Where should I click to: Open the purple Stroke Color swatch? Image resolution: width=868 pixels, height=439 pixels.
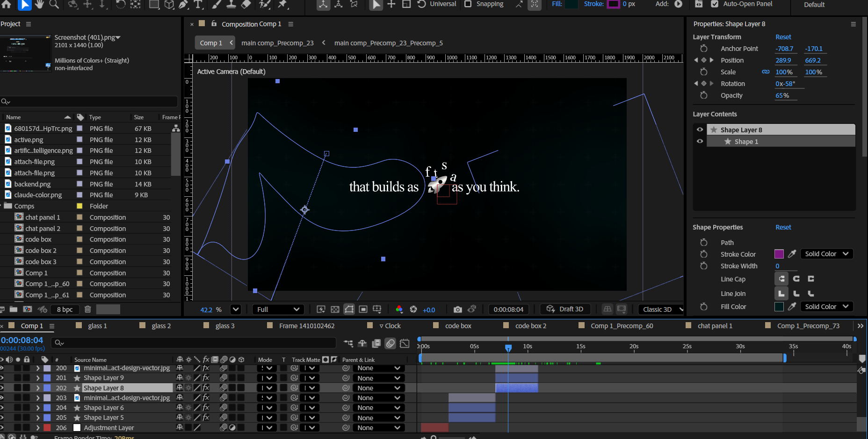pos(779,254)
